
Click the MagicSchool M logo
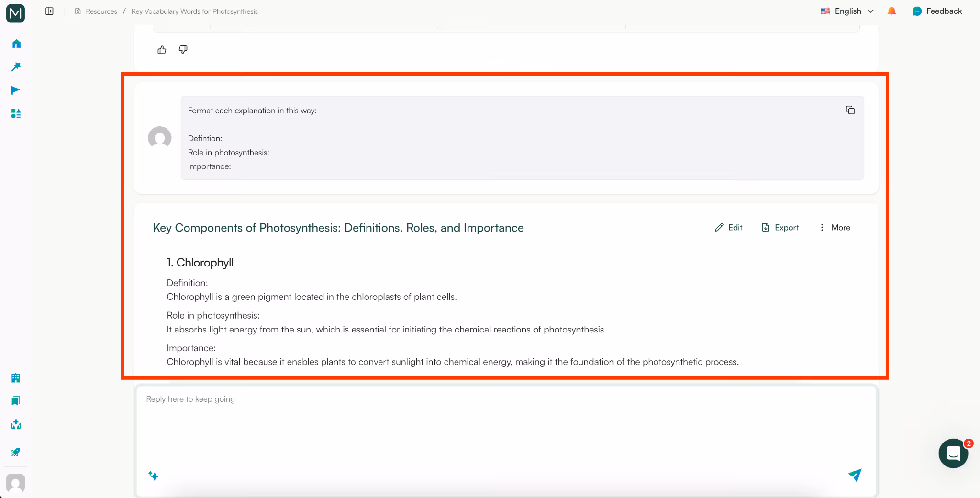(16, 13)
